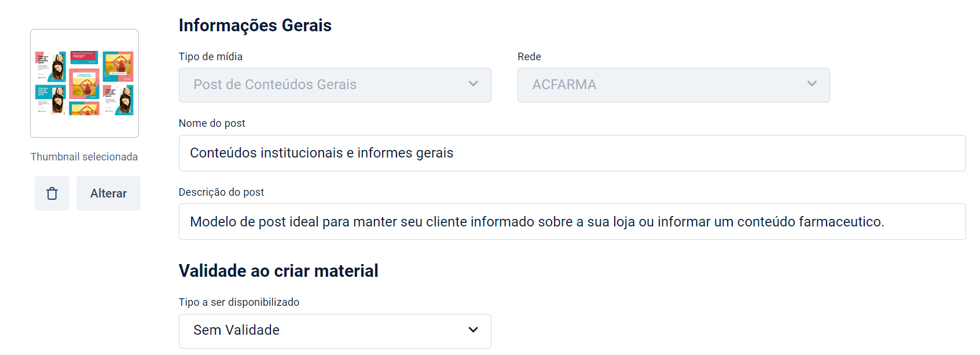Click the chevron arrow in the ACFARMA field
Viewport: 980px width, 355px height.
[x=812, y=84]
